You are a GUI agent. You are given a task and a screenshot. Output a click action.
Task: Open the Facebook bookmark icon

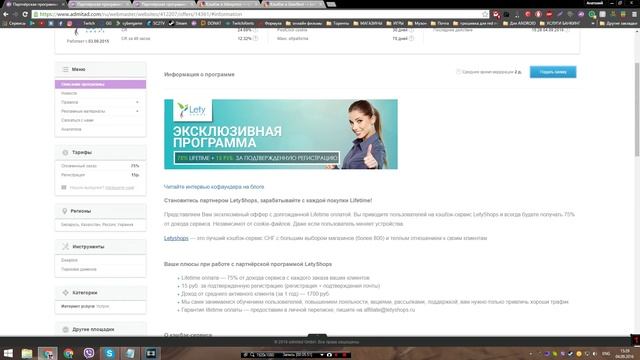click(60, 23)
